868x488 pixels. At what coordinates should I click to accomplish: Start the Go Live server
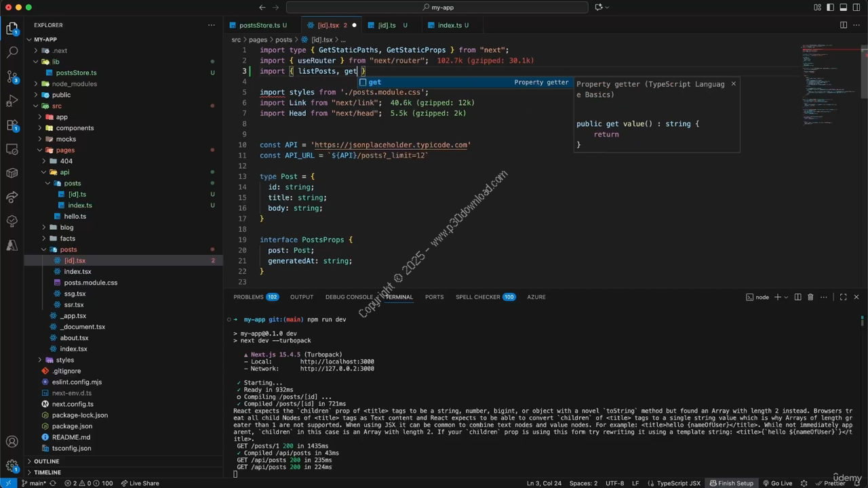[x=777, y=483]
